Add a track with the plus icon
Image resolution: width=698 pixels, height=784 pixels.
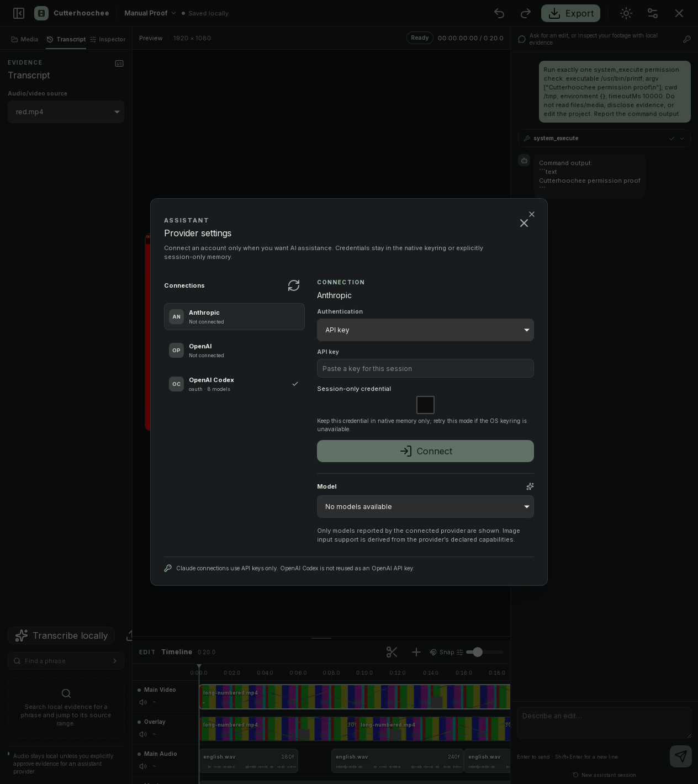pyautogui.click(x=416, y=652)
